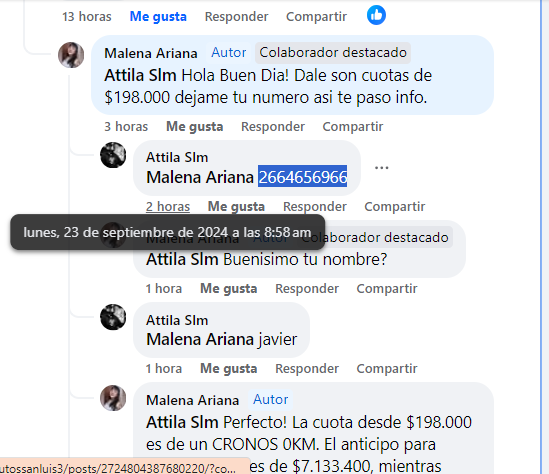Screen dimensions: 549x474
Task: Click 'Responder' under the 'Buenisimo tu nombre?' comment
Action: pyautogui.click(x=307, y=288)
